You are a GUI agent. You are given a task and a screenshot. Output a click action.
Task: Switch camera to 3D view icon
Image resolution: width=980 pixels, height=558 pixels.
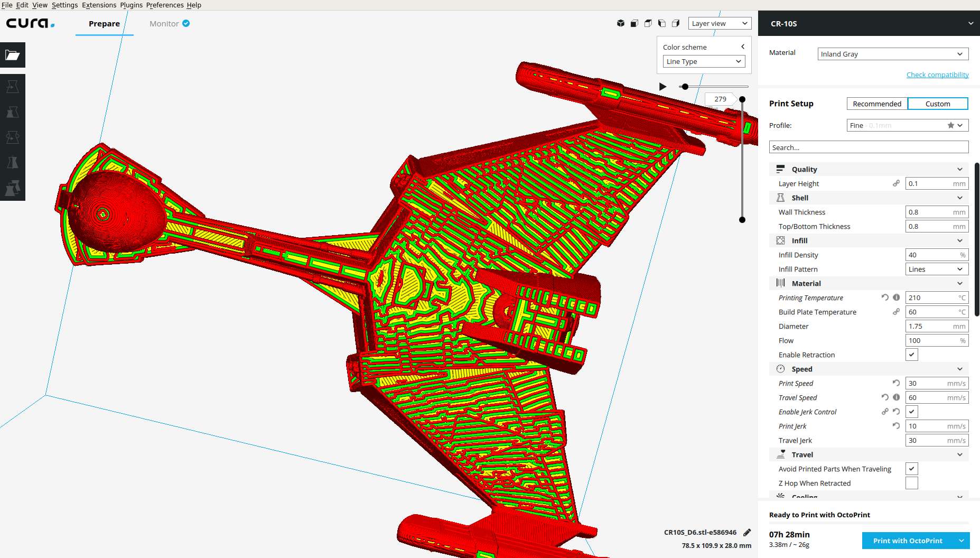[621, 23]
